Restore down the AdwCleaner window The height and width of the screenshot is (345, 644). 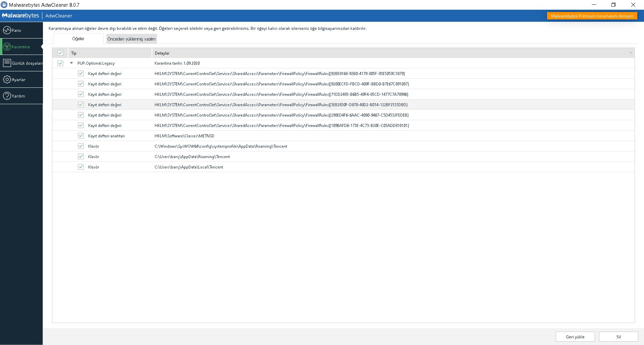tap(613, 5)
